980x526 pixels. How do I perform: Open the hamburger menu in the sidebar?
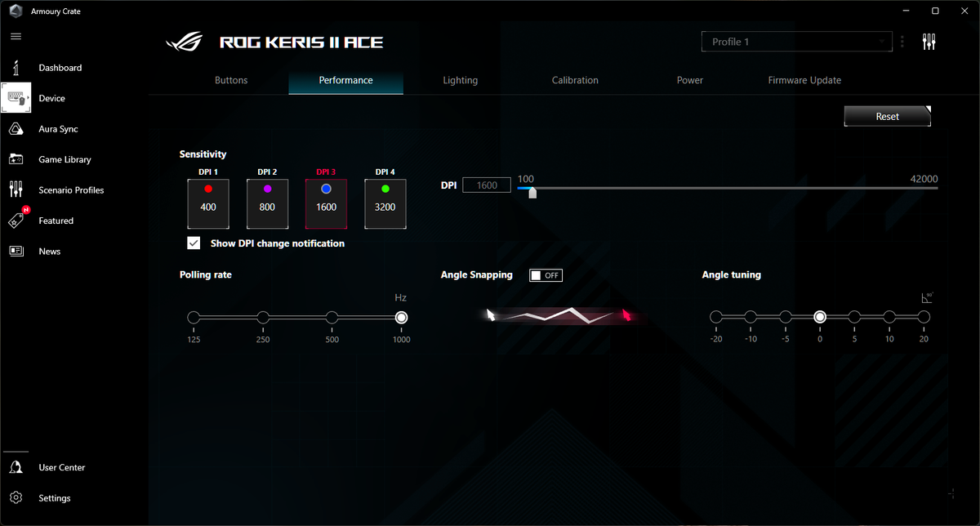(x=16, y=37)
